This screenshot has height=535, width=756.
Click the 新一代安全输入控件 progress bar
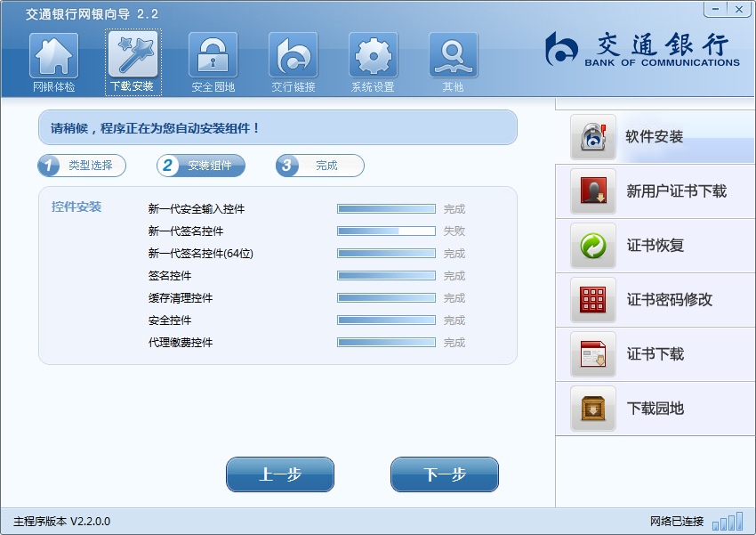pyautogui.click(x=386, y=209)
